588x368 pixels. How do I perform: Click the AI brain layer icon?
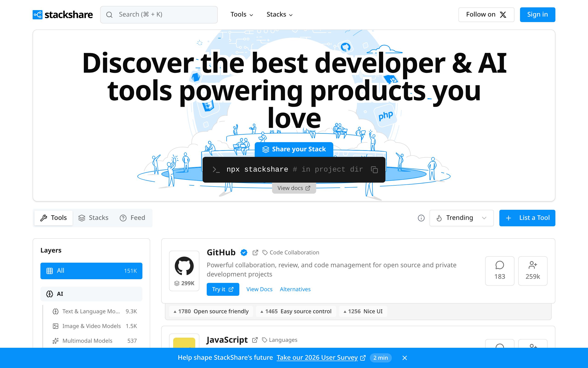[x=50, y=294]
